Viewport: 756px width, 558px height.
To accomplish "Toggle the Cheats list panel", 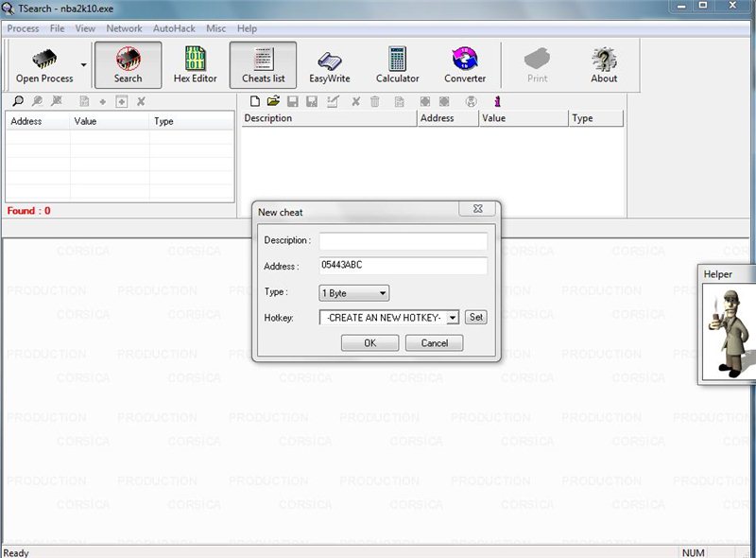I will coord(264,65).
